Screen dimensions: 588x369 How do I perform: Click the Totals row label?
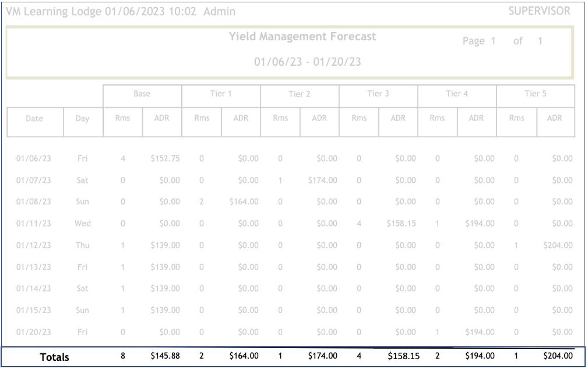tap(54, 357)
